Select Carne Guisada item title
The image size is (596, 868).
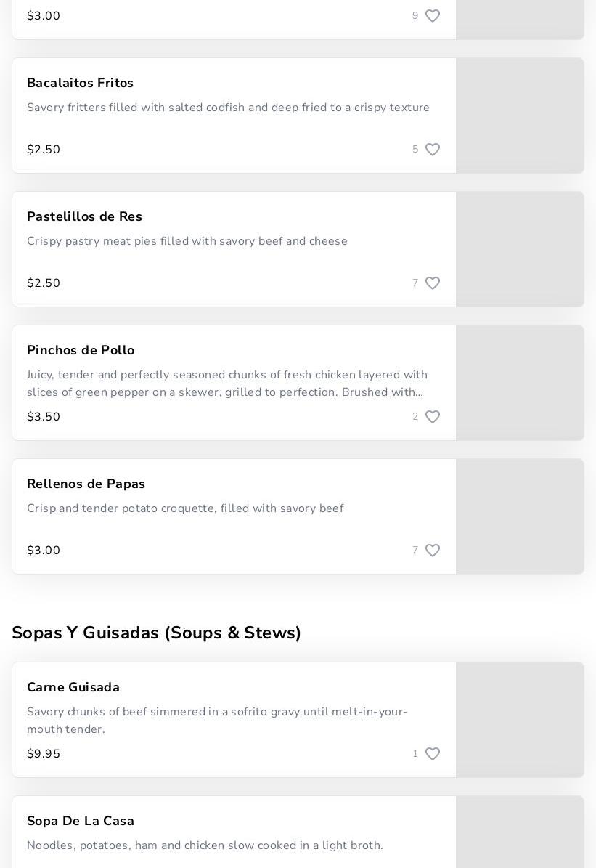(x=73, y=688)
